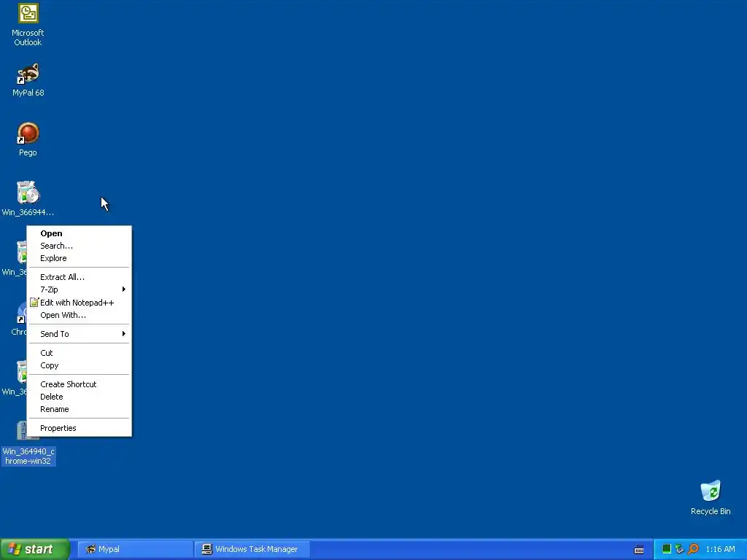Select Edit with Notepad++ menu entry

tap(80, 303)
